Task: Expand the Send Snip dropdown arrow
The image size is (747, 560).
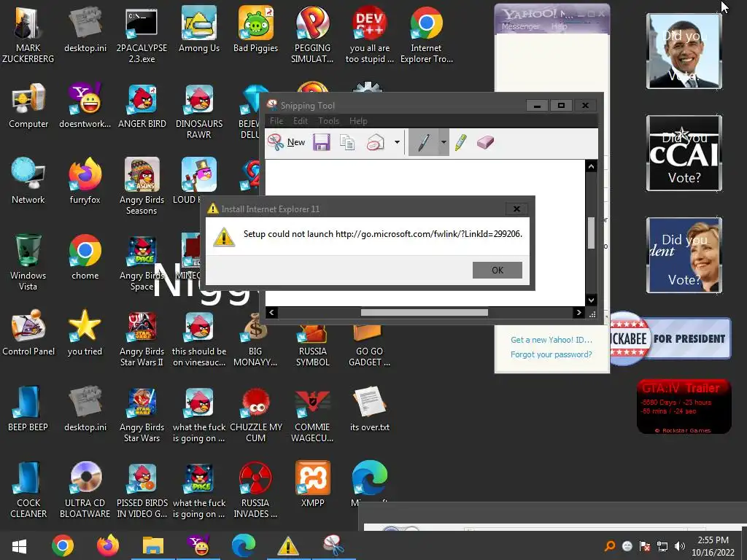Action: click(x=397, y=142)
